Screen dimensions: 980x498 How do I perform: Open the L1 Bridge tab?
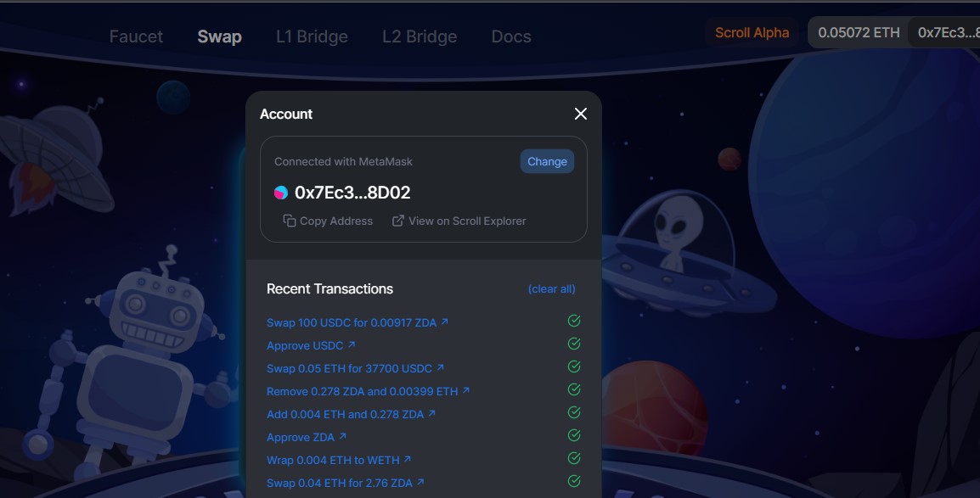click(312, 36)
